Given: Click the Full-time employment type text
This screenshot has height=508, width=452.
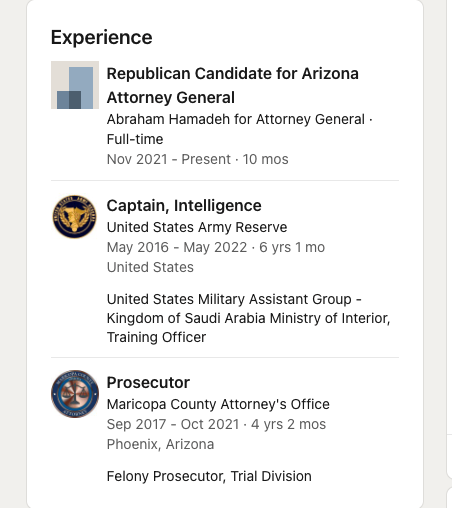Looking at the screenshot, I should click(135, 139).
